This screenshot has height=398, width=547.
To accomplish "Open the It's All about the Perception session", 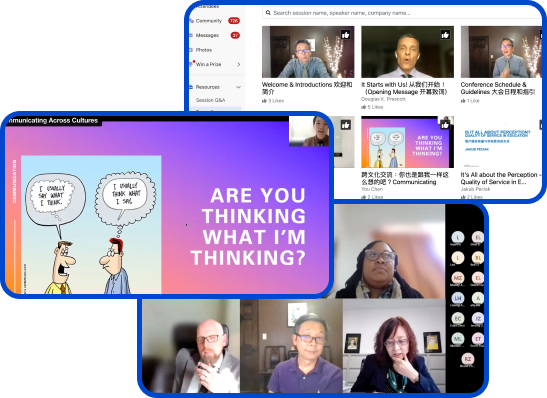I will (500, 178).
